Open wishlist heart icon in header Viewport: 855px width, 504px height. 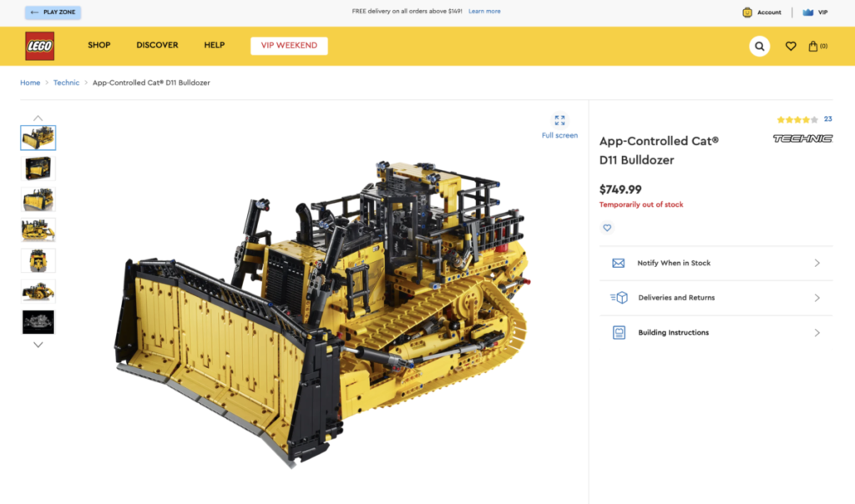[790, 47]
